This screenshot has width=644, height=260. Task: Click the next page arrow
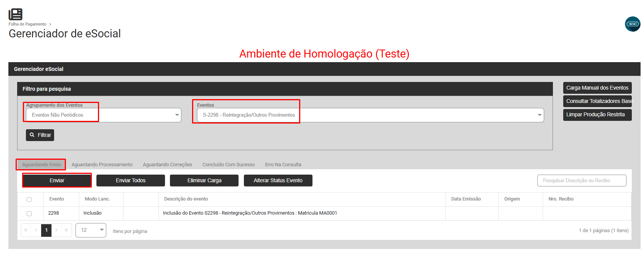tap(56, 230)
